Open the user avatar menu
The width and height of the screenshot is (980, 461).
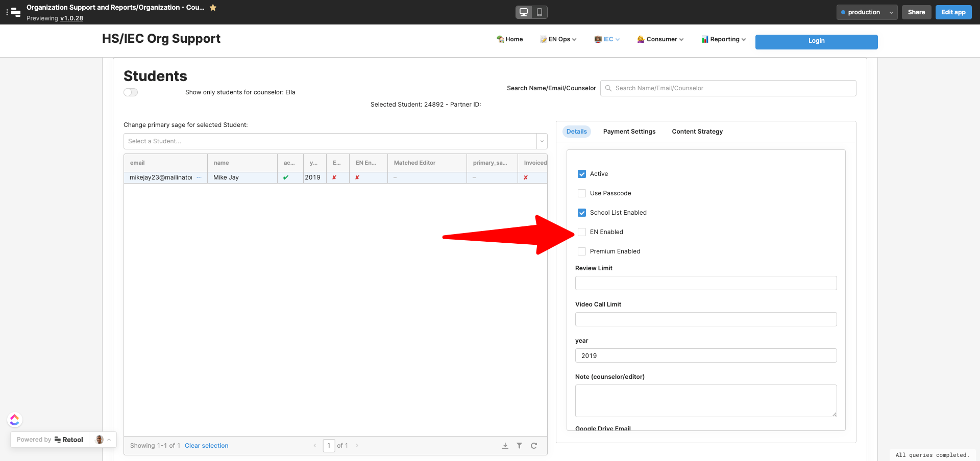tap(100, 440)
